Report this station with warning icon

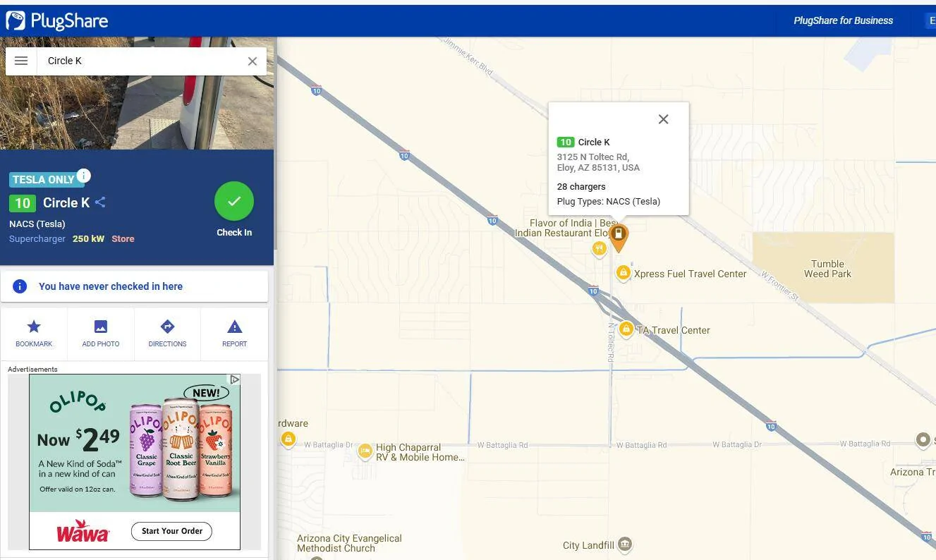(234, 333)
